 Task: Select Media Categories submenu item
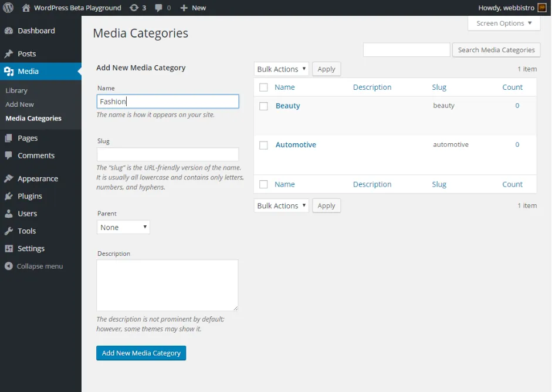click(33, 119)
